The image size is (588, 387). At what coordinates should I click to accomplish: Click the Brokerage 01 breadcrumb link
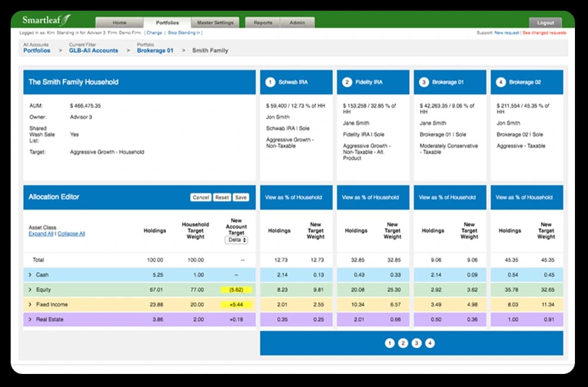pos(155,50)
